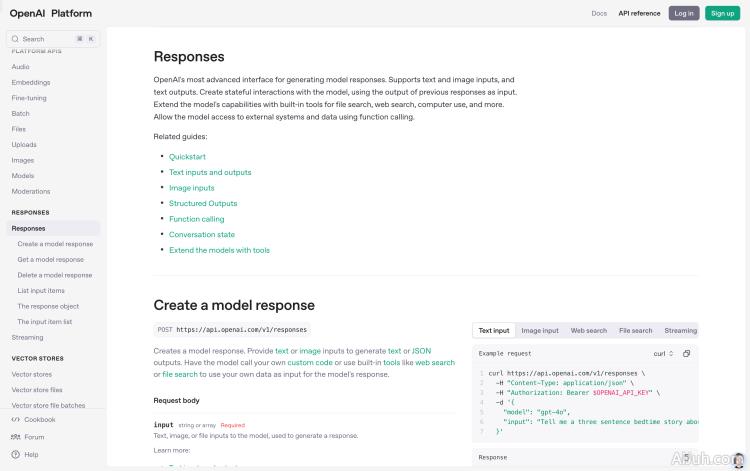Focus the Search input field
This screenshot has height=471, width=750.
click(53, 39)
